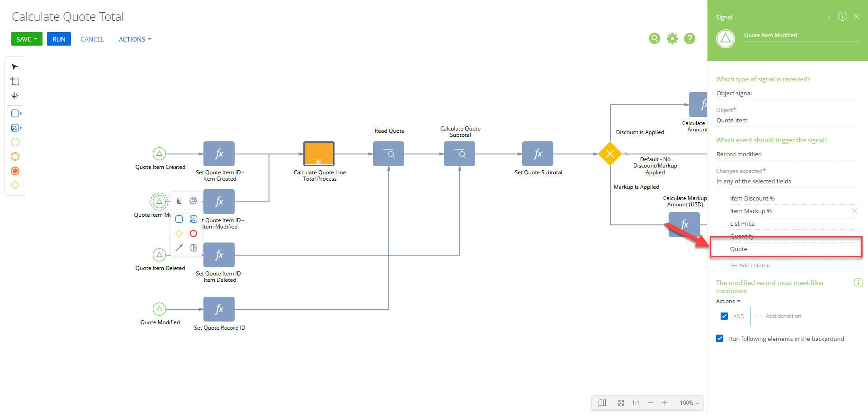Select the Quote Modified signal node

pyautogui.click(x=159, y=309)
